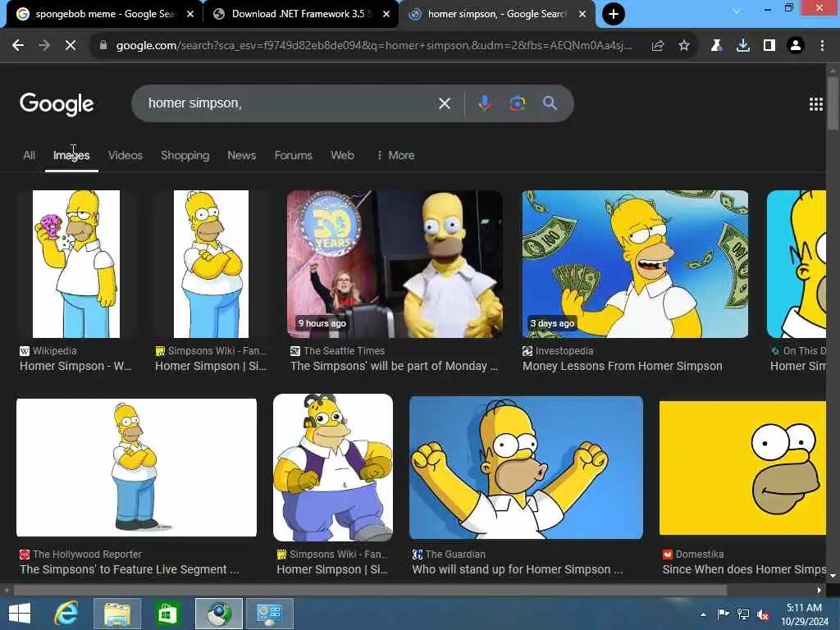Open Domestika yellow Homer image

pyautogui.click(x=742, y=467)
